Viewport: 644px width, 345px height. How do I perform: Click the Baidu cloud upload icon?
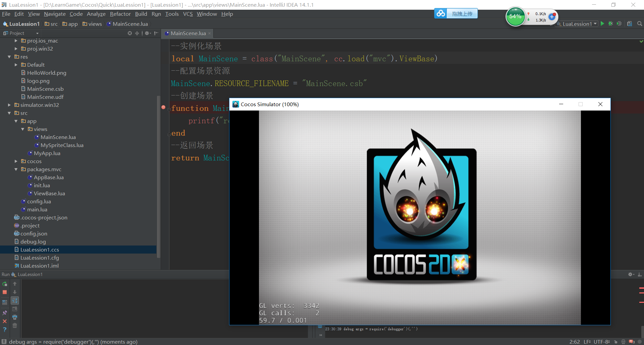(x=441, y=13)
